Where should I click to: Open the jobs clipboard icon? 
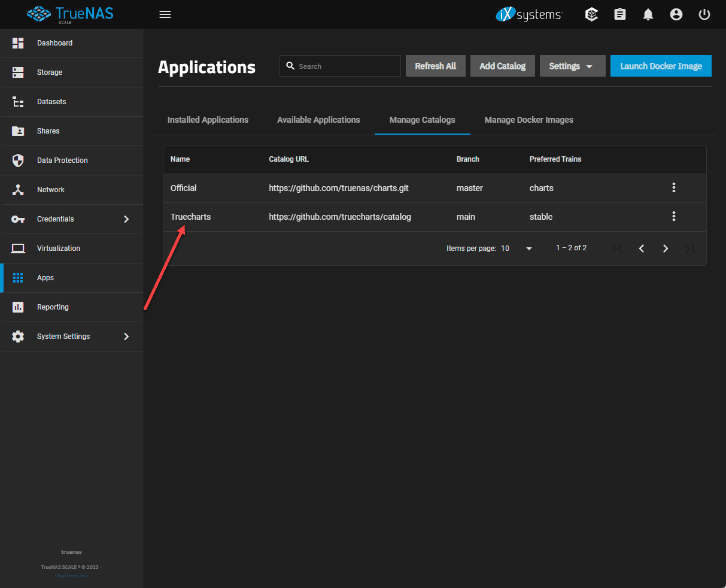(x=620, y=14)
